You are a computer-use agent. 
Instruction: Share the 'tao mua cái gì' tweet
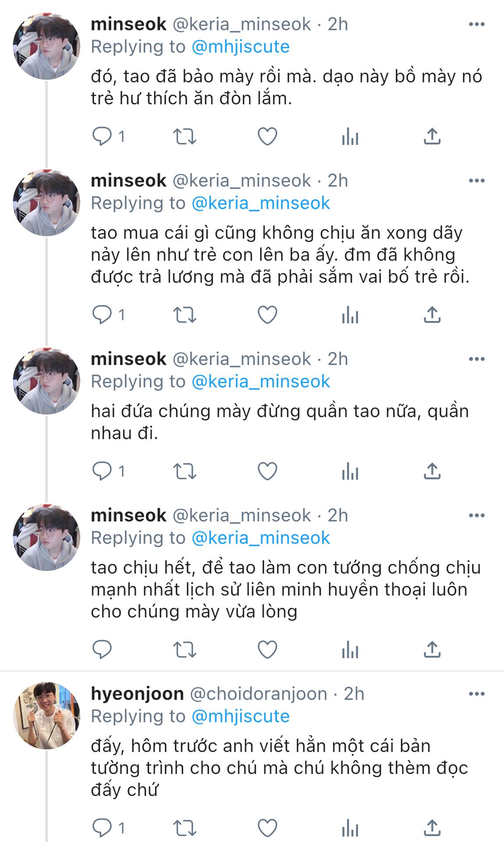(x=432, y=315)
